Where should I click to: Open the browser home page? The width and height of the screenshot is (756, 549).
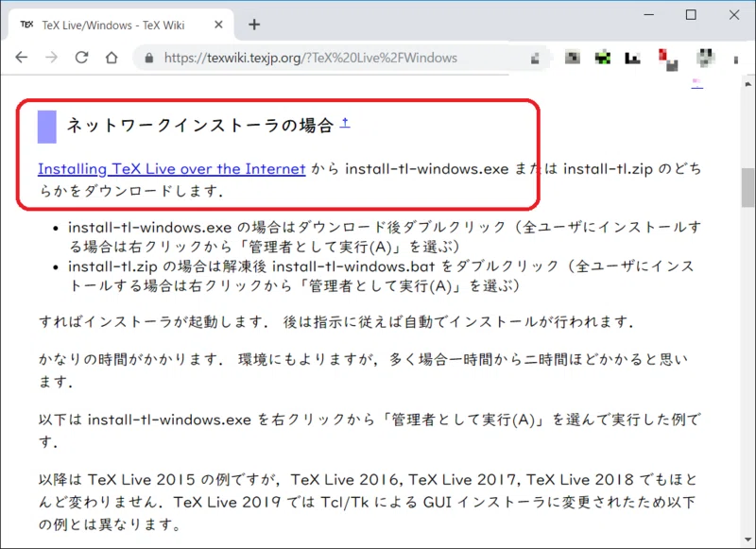click(112, 58)
